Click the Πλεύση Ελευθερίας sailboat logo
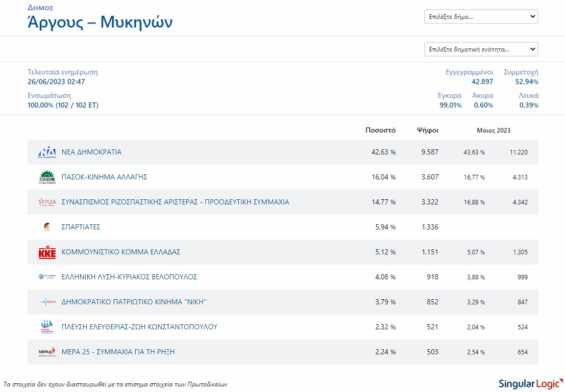 pyautogui.click(x=47, y=327)
